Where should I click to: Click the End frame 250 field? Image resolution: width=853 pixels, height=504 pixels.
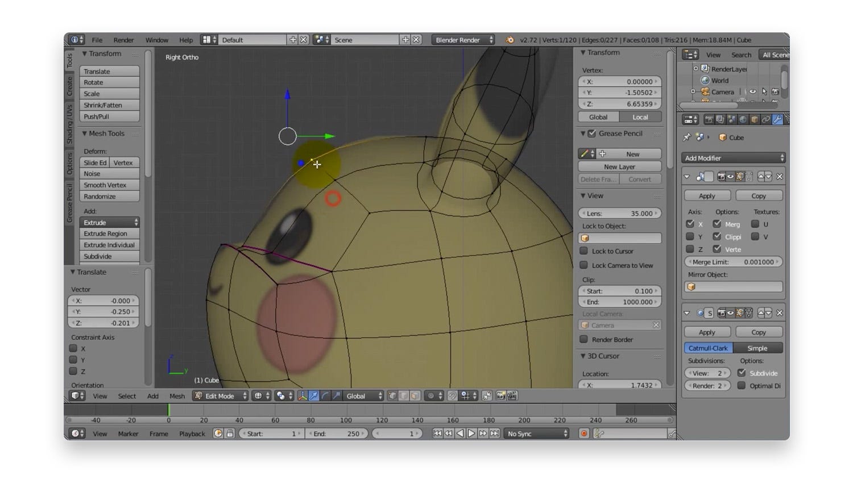(337, 434)
